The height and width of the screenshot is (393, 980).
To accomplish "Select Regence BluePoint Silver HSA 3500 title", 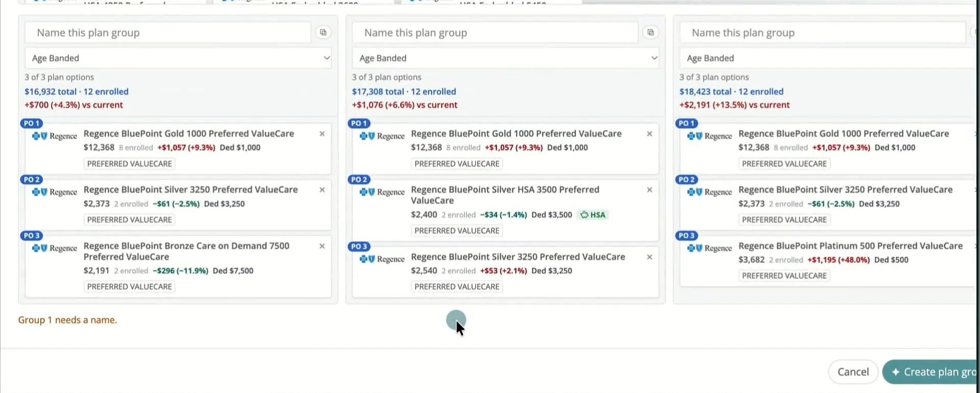I will coord(505,195).
